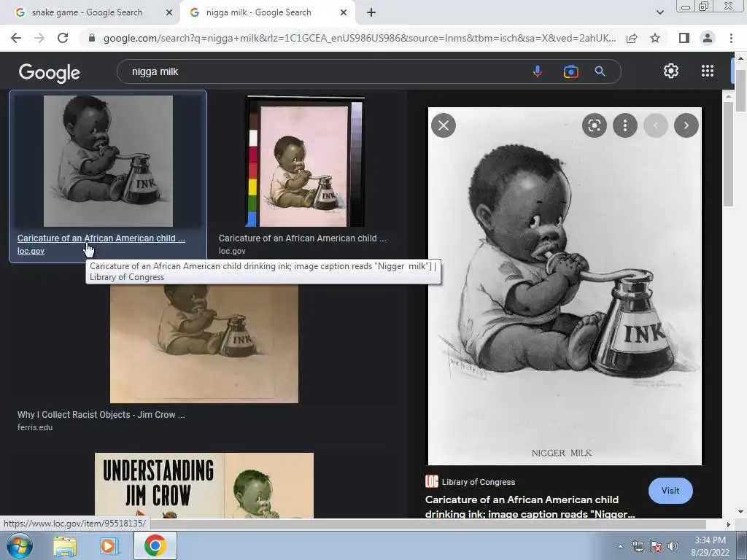
Task: Click the horizontal scrollbar right arrow
Action: (x=728, y=524)
